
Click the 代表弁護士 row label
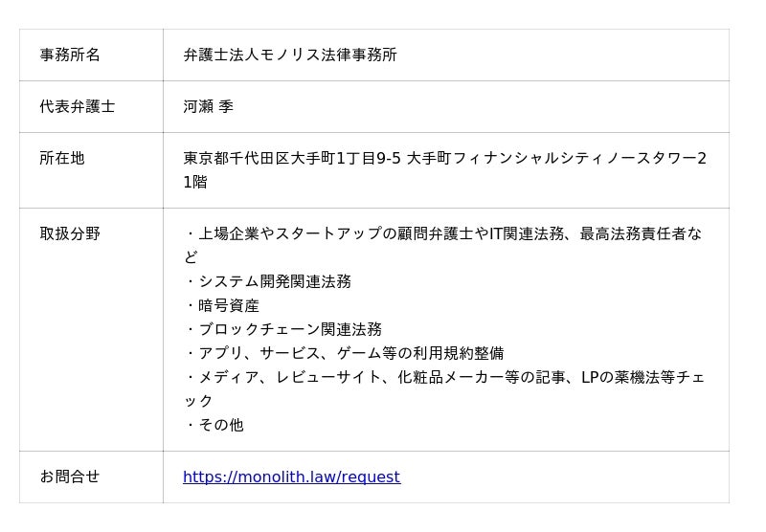coord(78,107)
